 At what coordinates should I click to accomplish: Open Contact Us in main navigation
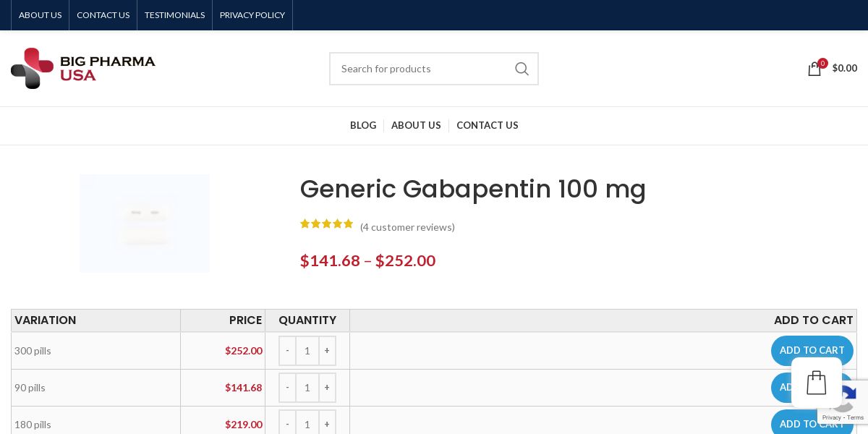pos(487,125)
